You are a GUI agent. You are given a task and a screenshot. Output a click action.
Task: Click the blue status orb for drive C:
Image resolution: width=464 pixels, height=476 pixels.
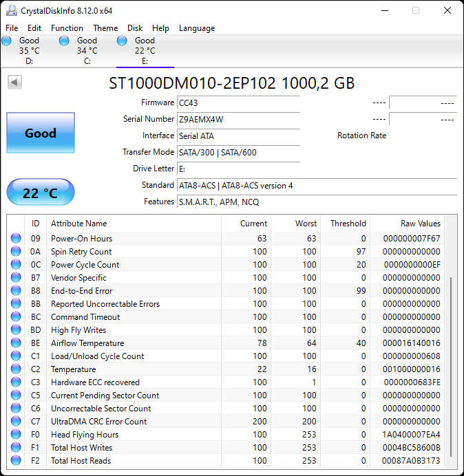[64, 41]
